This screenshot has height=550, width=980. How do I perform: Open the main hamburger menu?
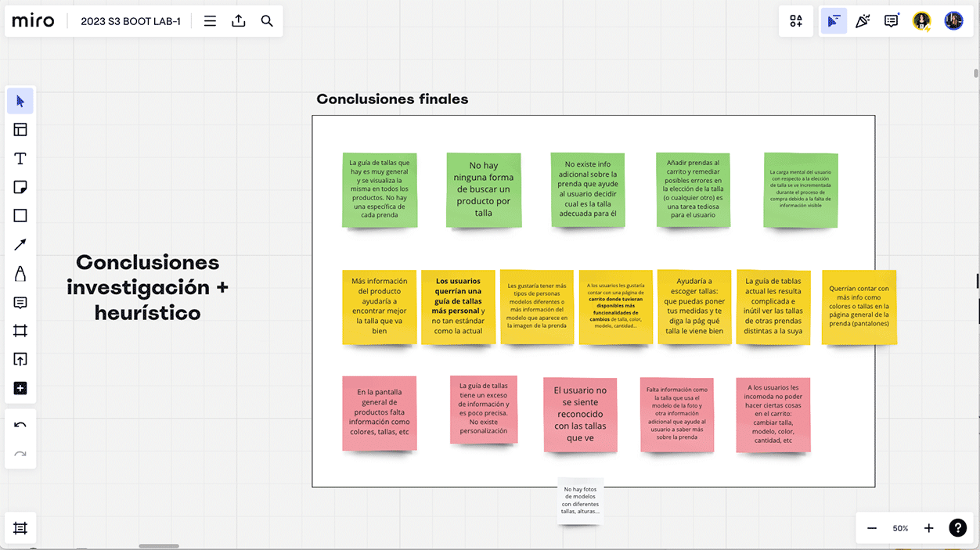(210, 21)
